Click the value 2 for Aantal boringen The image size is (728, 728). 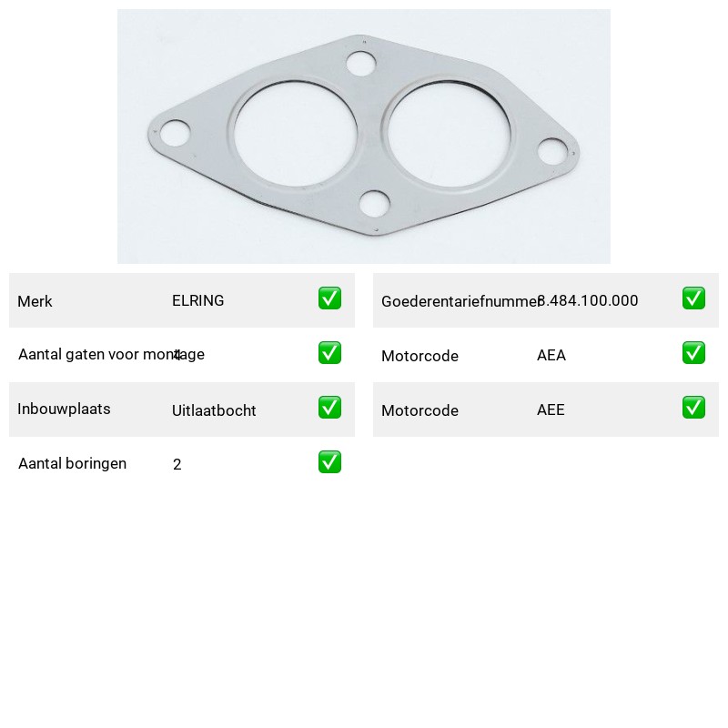point(177,464)
